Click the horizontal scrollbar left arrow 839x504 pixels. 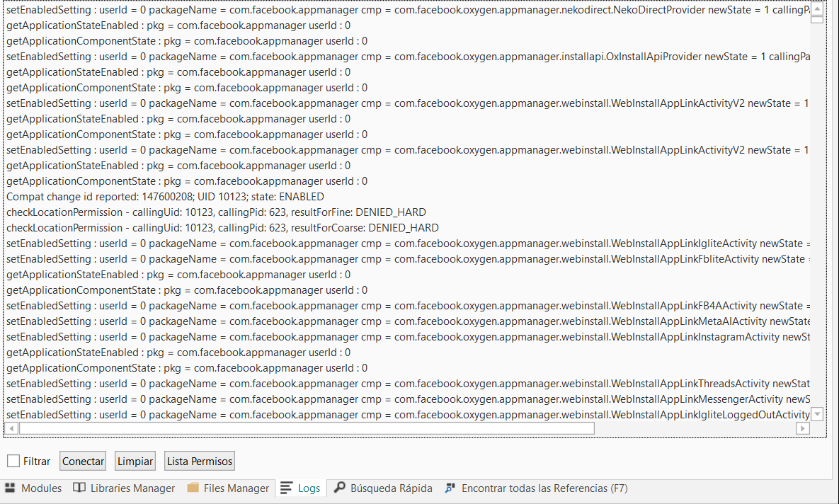[11, 428]
